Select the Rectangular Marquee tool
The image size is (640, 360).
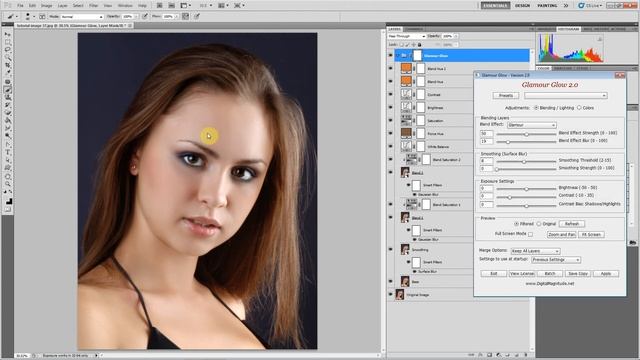pos(8,42)
